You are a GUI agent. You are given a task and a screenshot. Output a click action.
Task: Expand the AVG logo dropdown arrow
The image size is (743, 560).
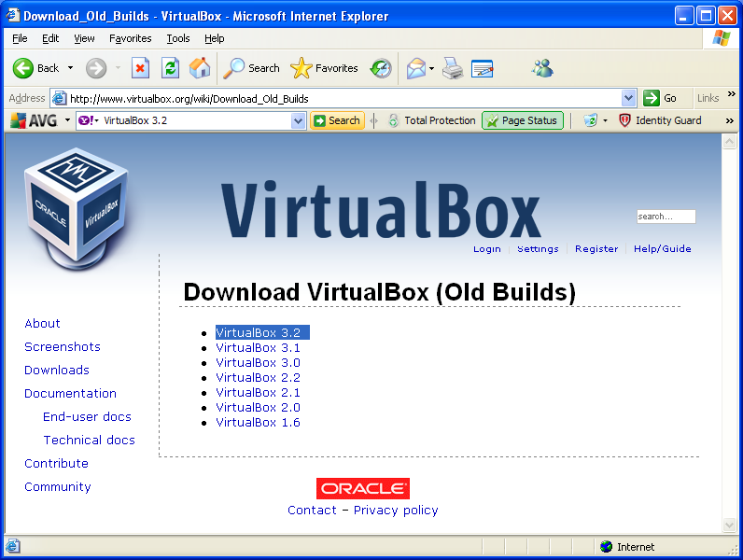67,120
